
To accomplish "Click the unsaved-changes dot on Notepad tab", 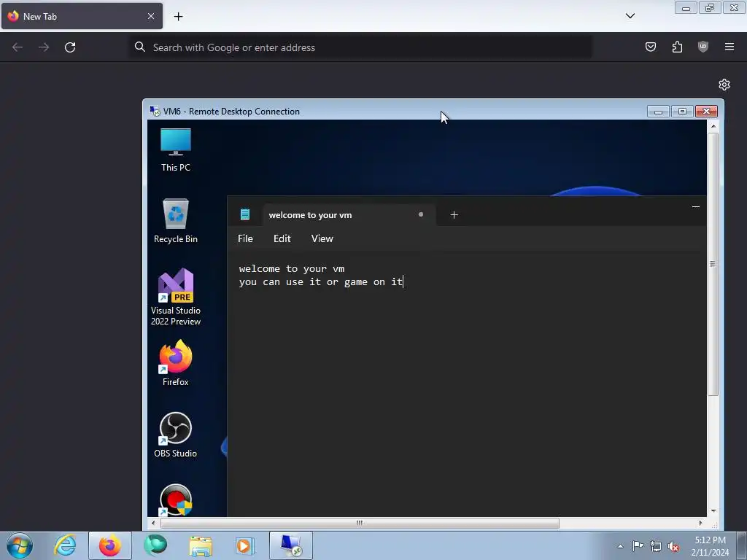I will click(421, 214).
